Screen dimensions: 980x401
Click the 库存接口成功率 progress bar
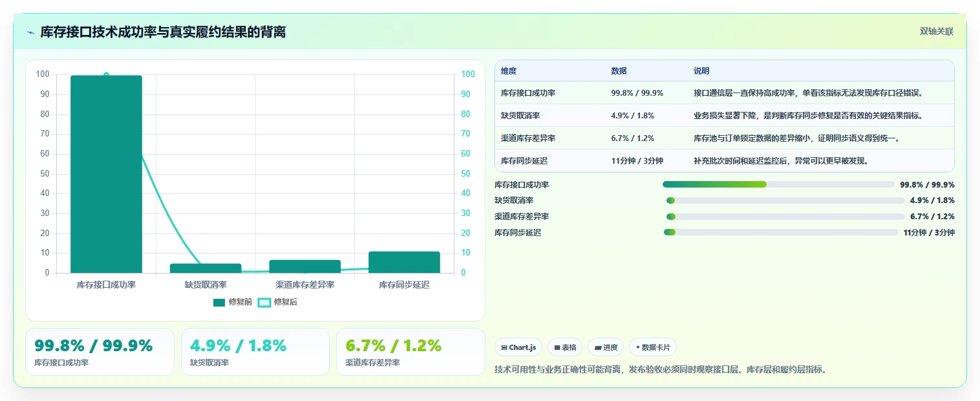coord(778,185)
